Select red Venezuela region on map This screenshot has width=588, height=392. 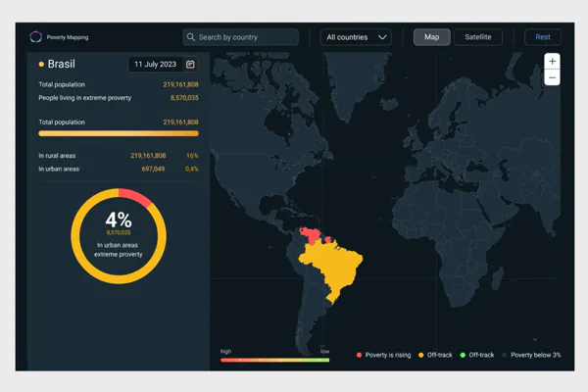point(312,235)
